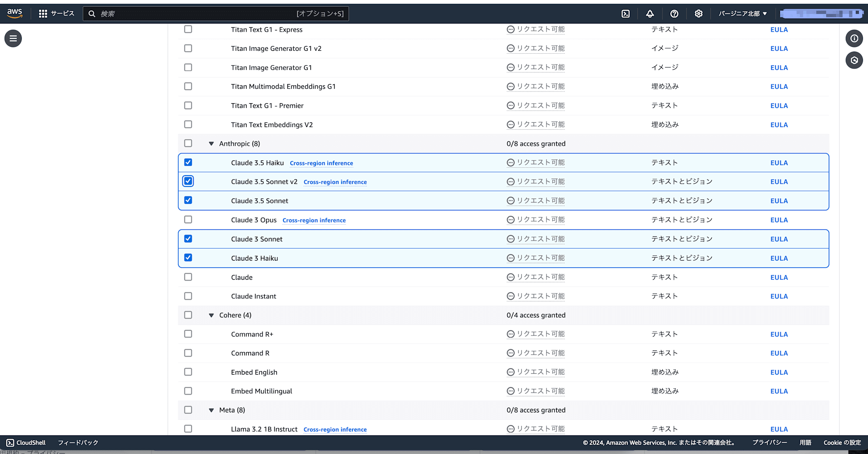This screenshot has width=868, height=454.
Task: Open the settings gear in top bar
Action: point(698,14)
